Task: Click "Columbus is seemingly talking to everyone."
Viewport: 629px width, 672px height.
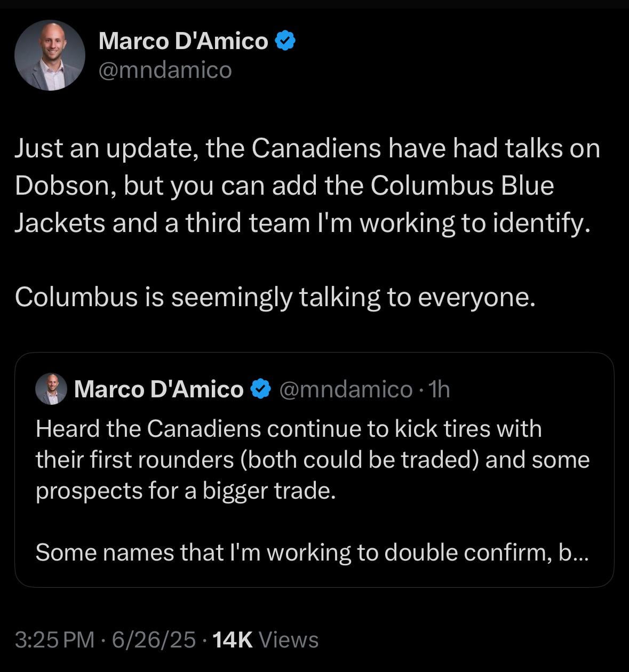Action: tap(275, 297)
